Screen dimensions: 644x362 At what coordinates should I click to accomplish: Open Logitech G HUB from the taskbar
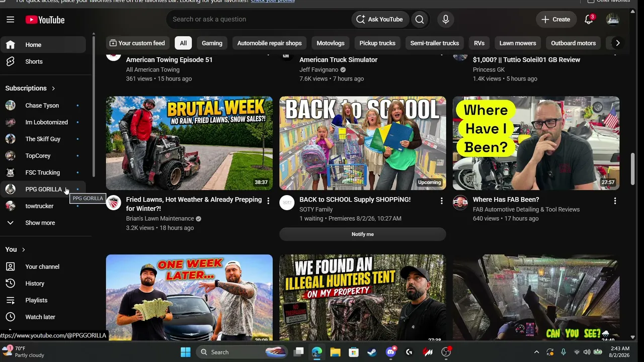(x=409, y=352)
